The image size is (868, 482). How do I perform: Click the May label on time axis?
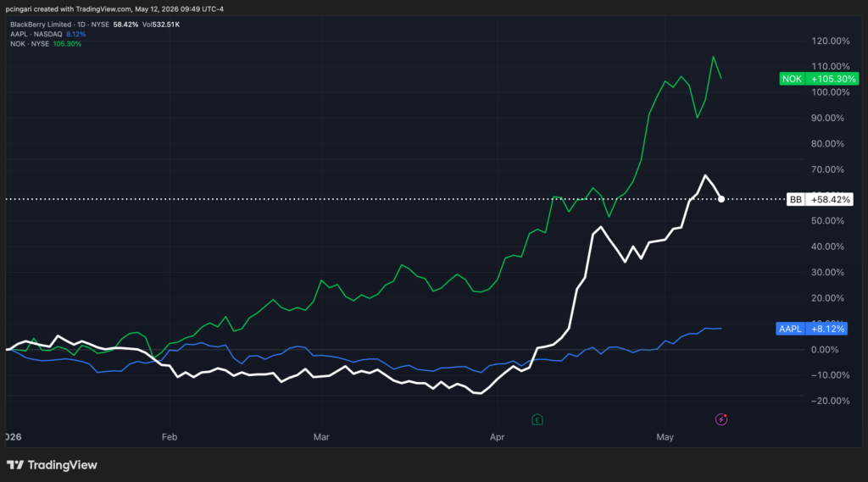click(x=665, y=437)
